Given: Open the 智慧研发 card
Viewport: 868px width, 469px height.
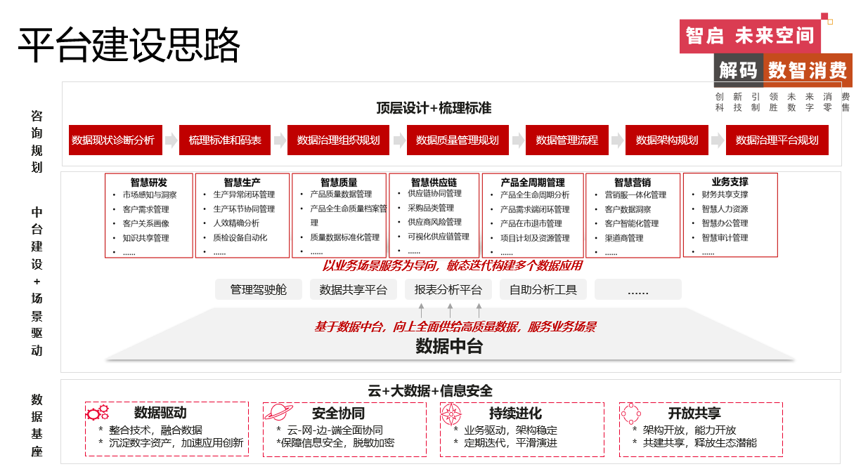Looking at the screenshot, I should [x=149, y=216].
